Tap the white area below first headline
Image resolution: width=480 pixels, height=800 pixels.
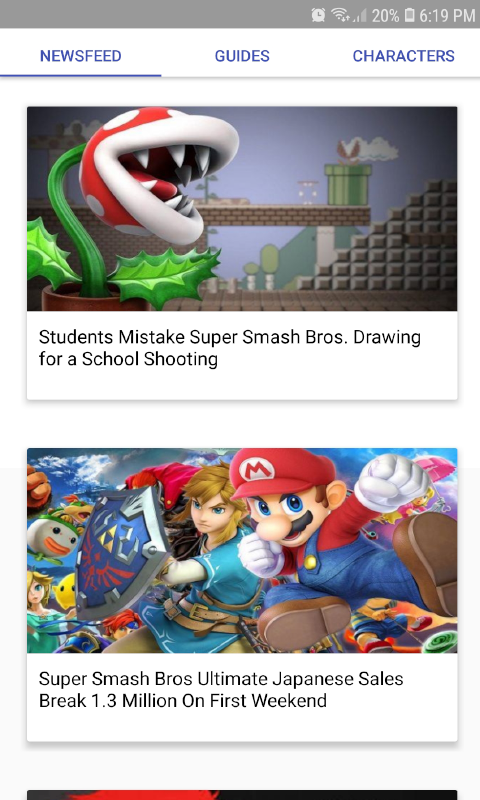[242, 385]
